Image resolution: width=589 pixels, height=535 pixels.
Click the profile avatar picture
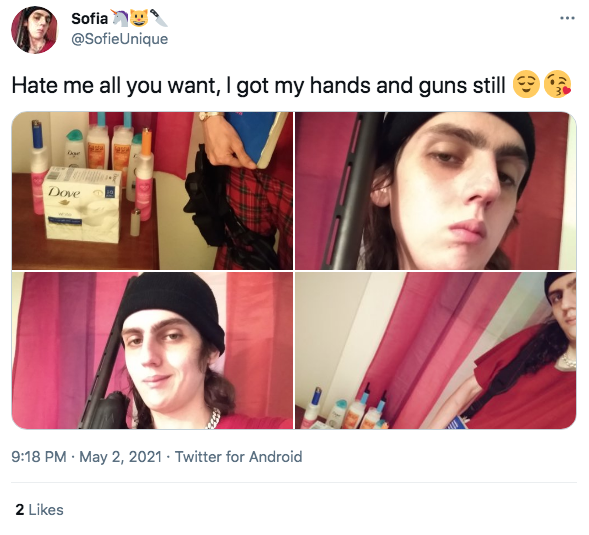click(34, 30)
